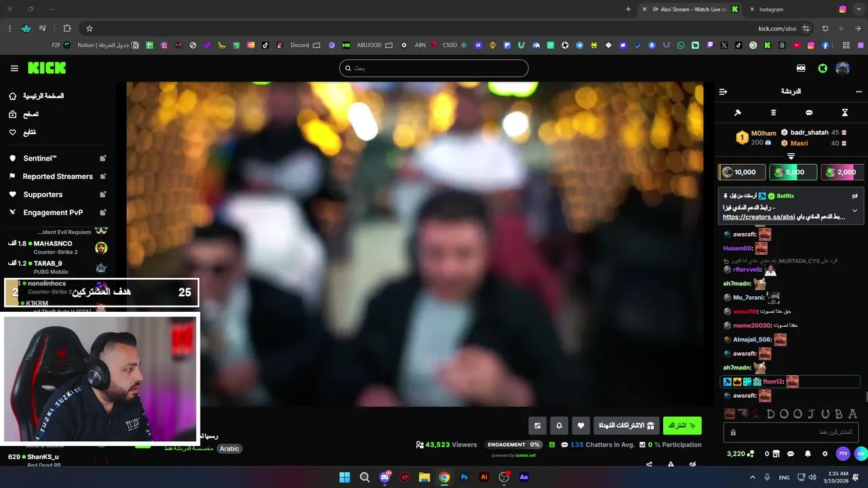Click the bell notification button below video
The image size is (868, 488).
pyautogui.click(x=559, y=426)
